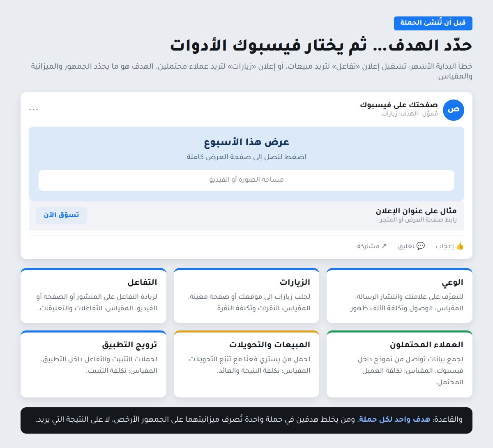493x448 pixels.
Task: Select the الوعي objective card
Action: [x=399, y=296]
